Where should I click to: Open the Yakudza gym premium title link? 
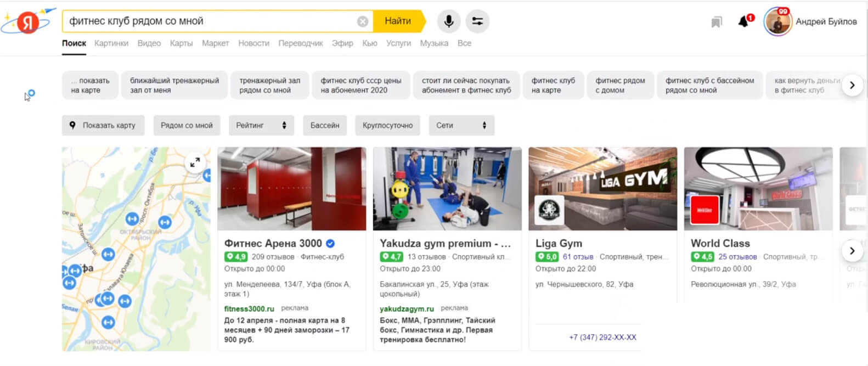click(x=446, y=244)
